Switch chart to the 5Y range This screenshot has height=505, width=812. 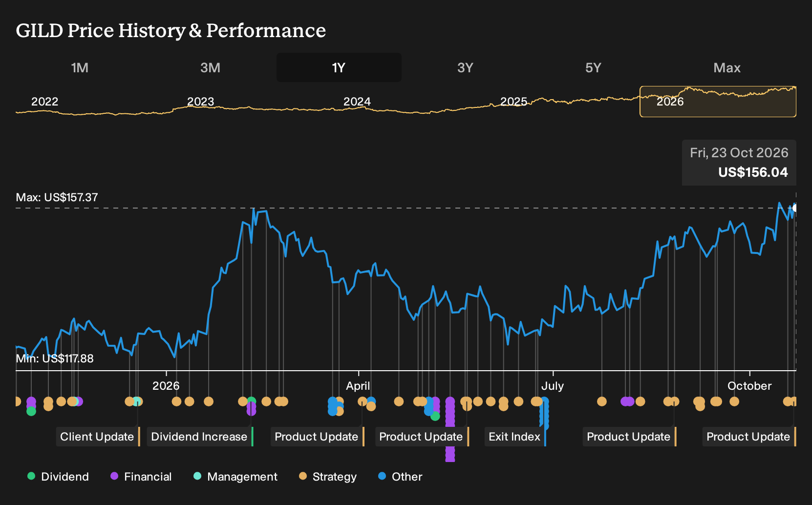click(x=593, y=67)
